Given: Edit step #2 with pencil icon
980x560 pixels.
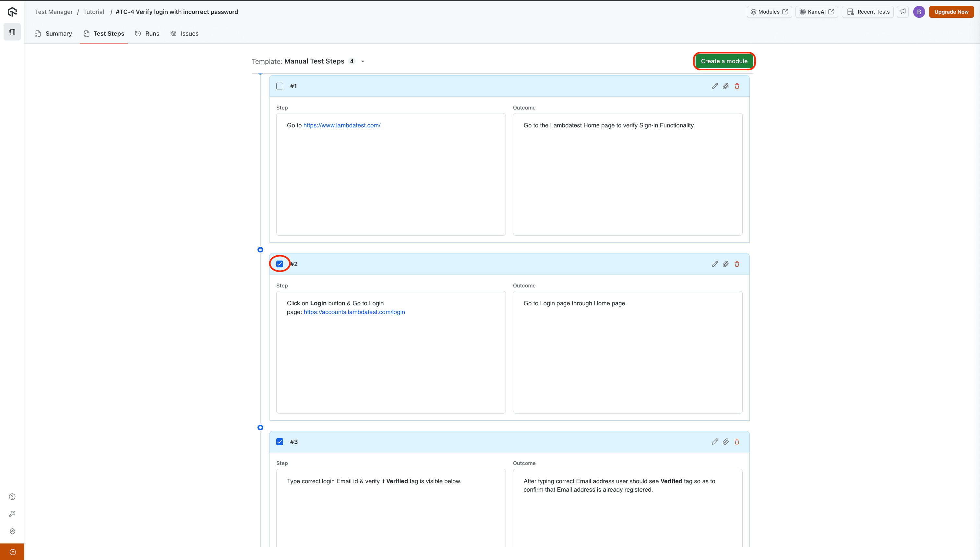Looking at the screenshot, I should tap(714, 264).
